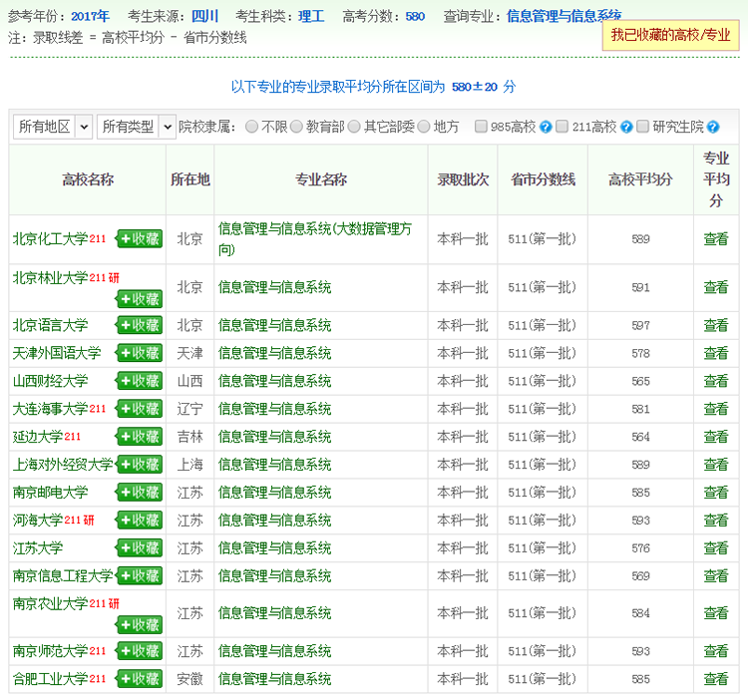Expand the 所有类型 school type dropdown
Viewport: 748px width, 700px height.
137,127
